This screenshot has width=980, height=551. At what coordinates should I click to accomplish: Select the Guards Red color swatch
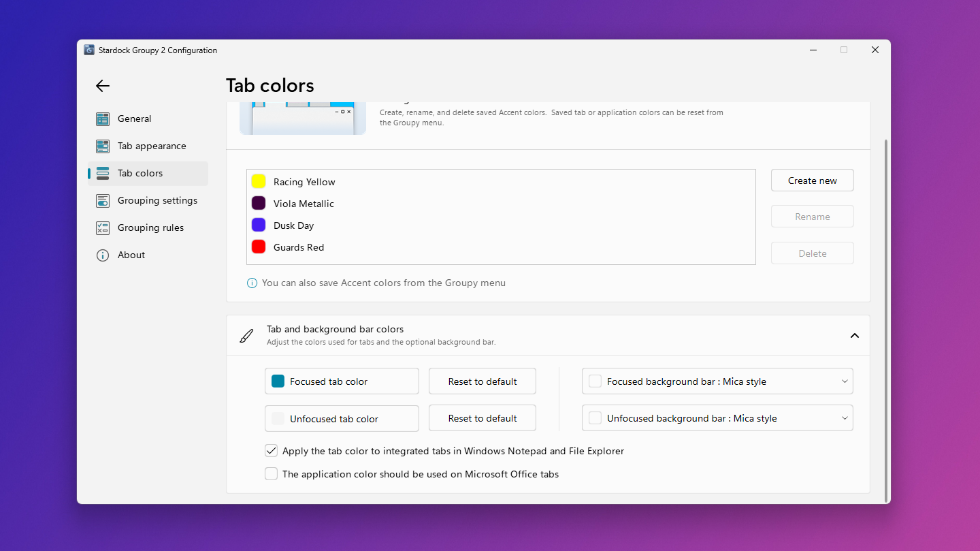(x=259, y=247)
